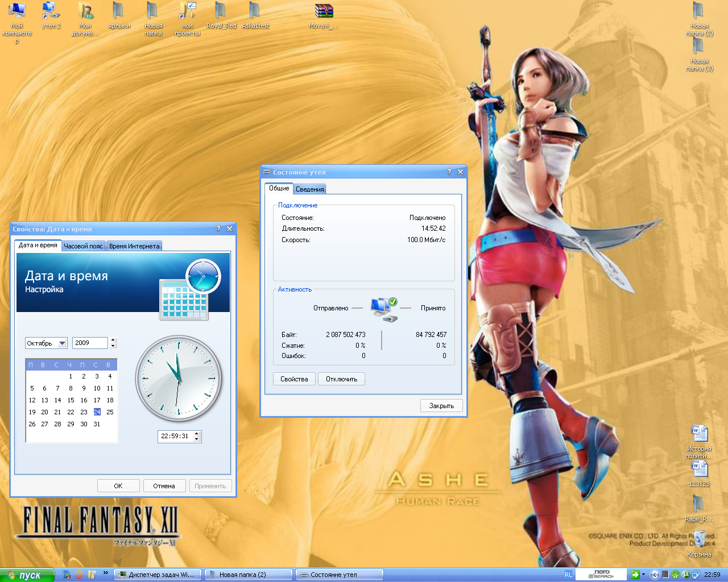This screenshot has height=582, width=728.
Task: Open the Nero Search dropdown arrow
Action: [x=643, y=575]
